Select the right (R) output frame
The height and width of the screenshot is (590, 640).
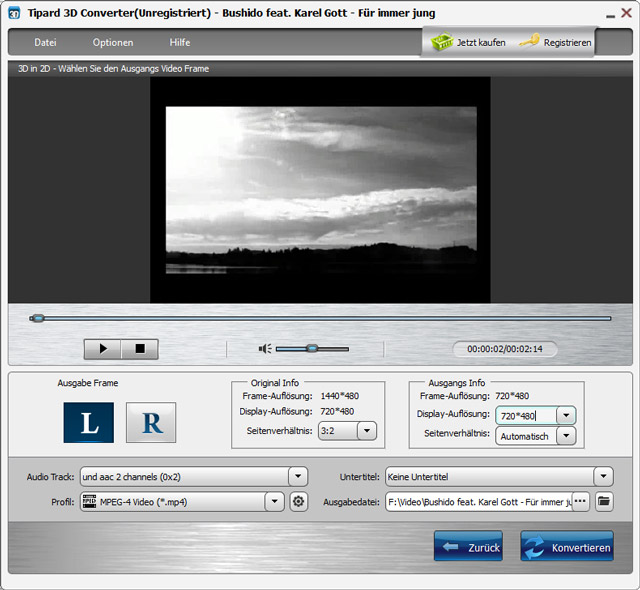pyautogui.click(x=151, y=422)
